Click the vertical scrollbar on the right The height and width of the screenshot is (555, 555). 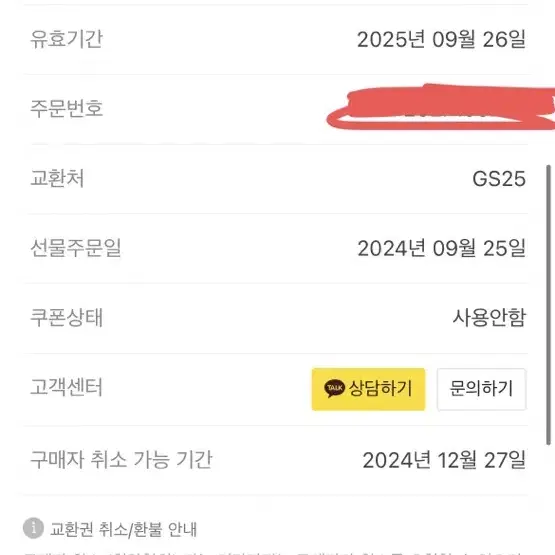point(549,305)
